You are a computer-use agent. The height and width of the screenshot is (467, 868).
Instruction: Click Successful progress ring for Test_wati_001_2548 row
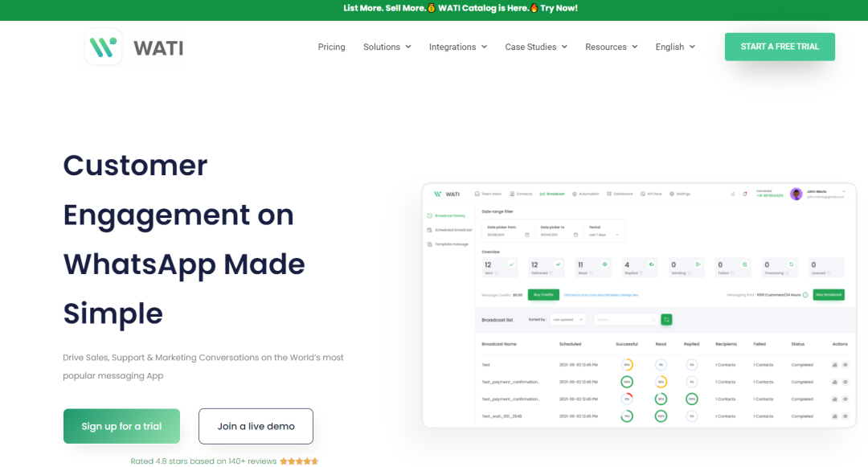(627, 416)
